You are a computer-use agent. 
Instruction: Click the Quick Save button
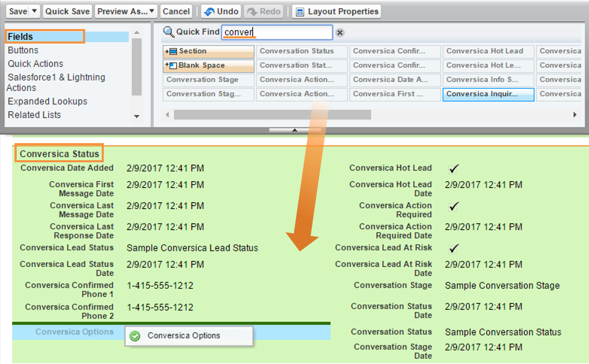[x=67, y=11]
